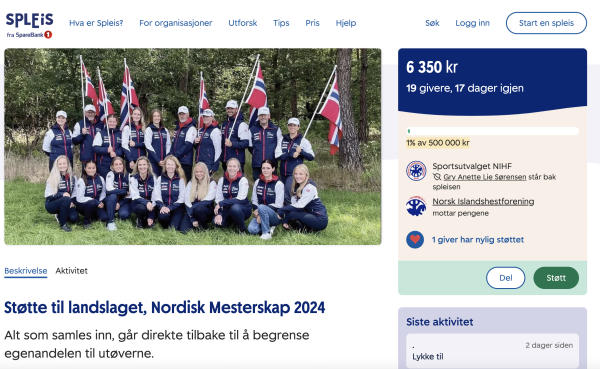Screen dimensions: 600x369
Task: Open For organisasjoner page
Action: (176, 23)
